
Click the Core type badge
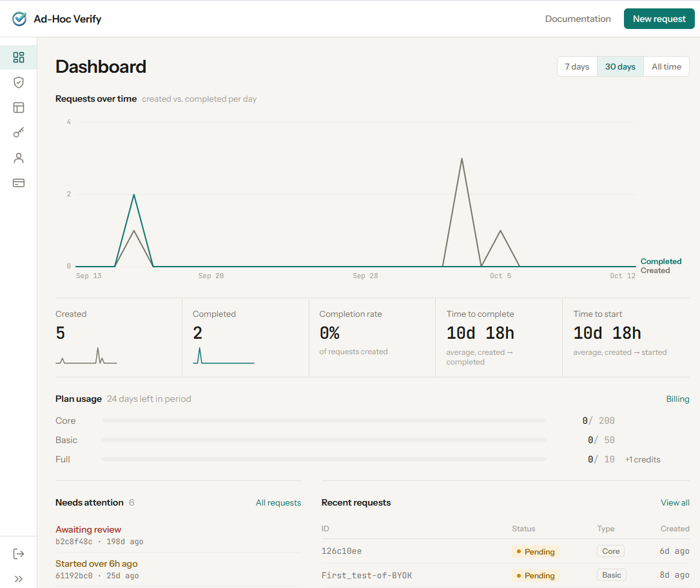pyautogui.click(x=610, y=551)
